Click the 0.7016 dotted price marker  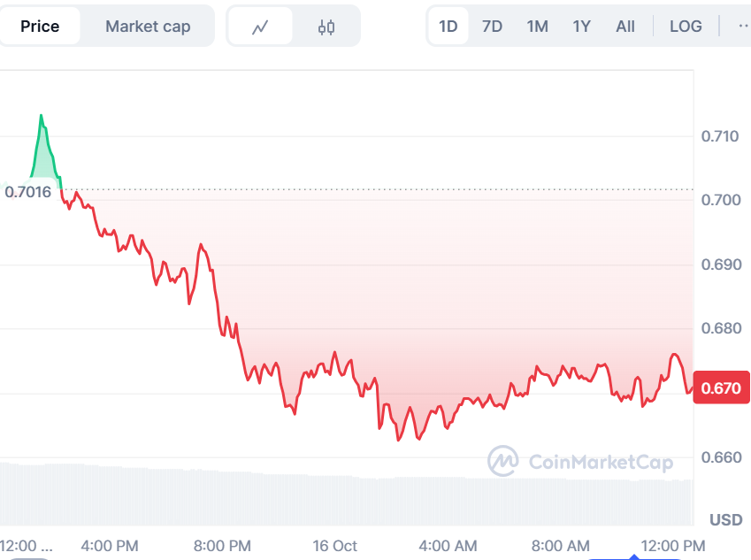(28, 192)
